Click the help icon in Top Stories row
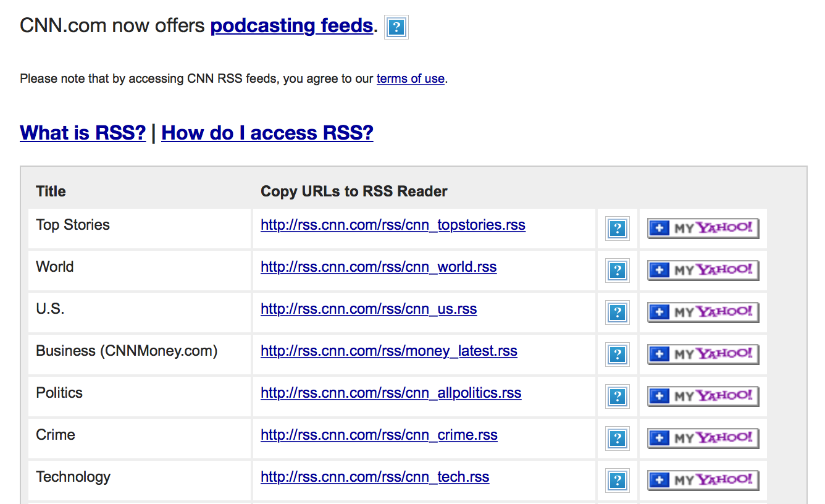The height and width of the screenshot is (504, 825). (x=618, y=229)
